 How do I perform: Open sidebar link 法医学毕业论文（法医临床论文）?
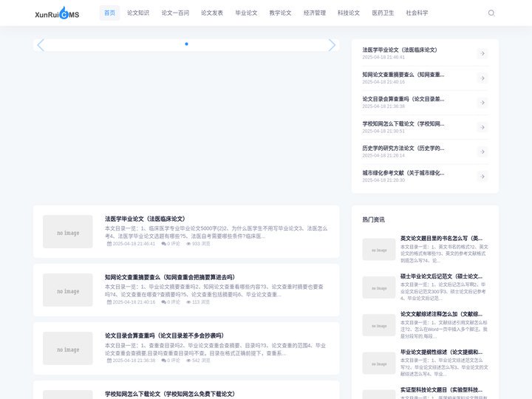(x=400, y=50)
